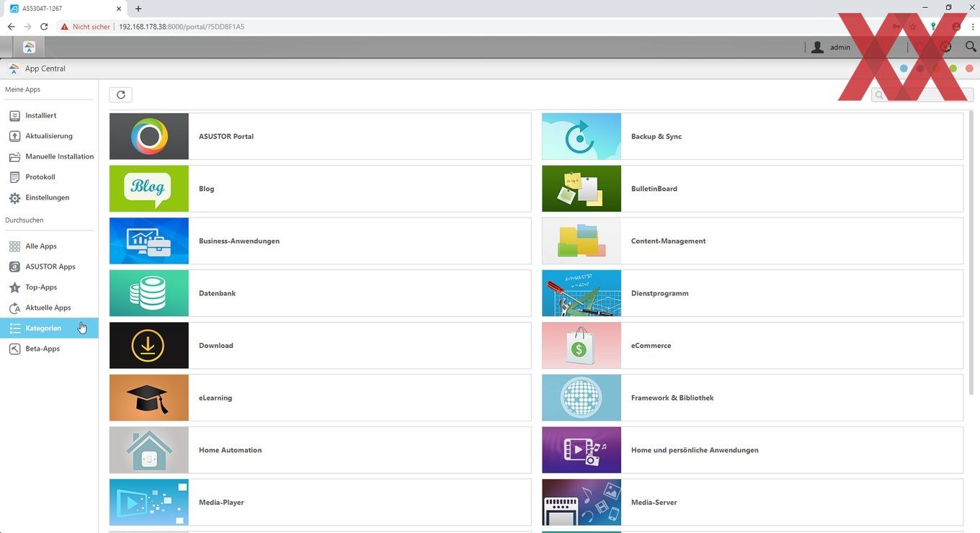Click the Home und persönliche Anwendungen icon

[582, 450]
